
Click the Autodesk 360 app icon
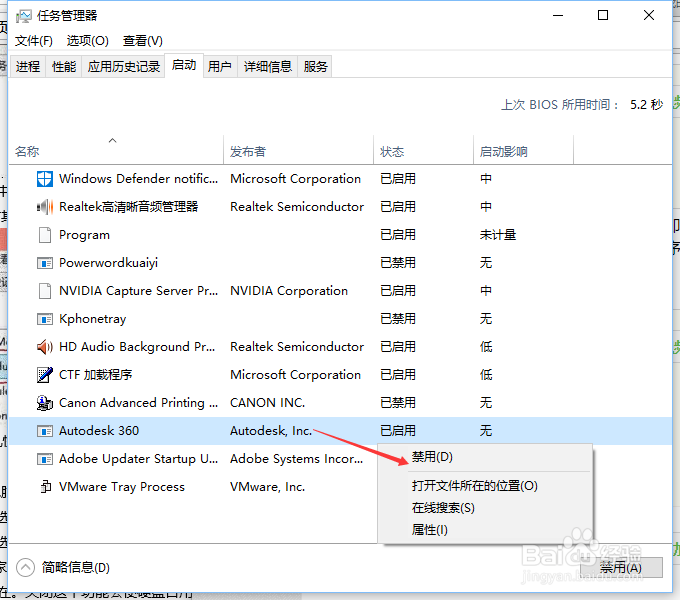45,431
